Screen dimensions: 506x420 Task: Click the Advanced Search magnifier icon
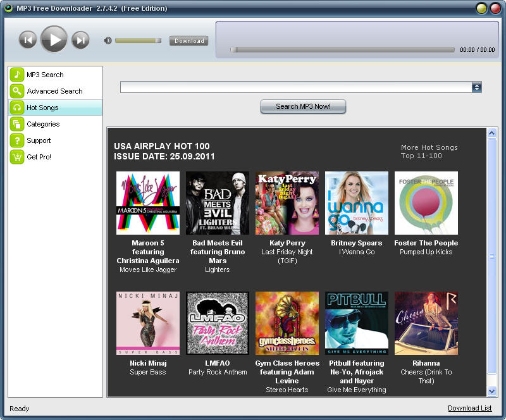(17, 91)
